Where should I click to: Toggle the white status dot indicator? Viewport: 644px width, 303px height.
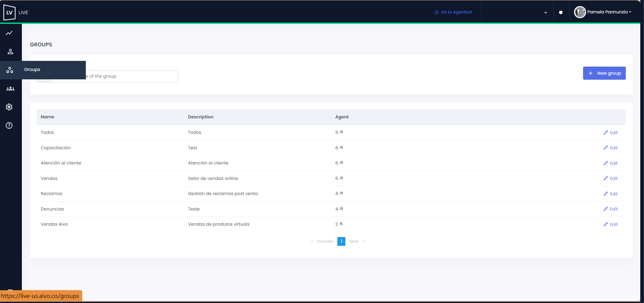[x=561, y=12]
